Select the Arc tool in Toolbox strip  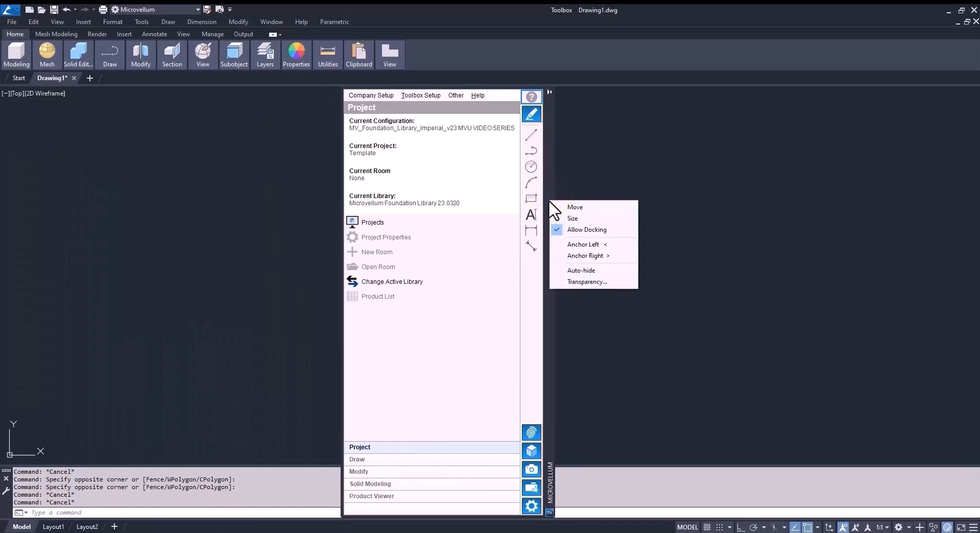tap(531, 182)
